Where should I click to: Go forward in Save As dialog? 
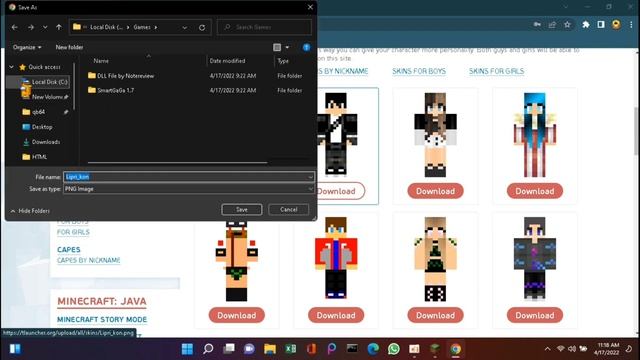pyautogui.click(x=31, y=27)
